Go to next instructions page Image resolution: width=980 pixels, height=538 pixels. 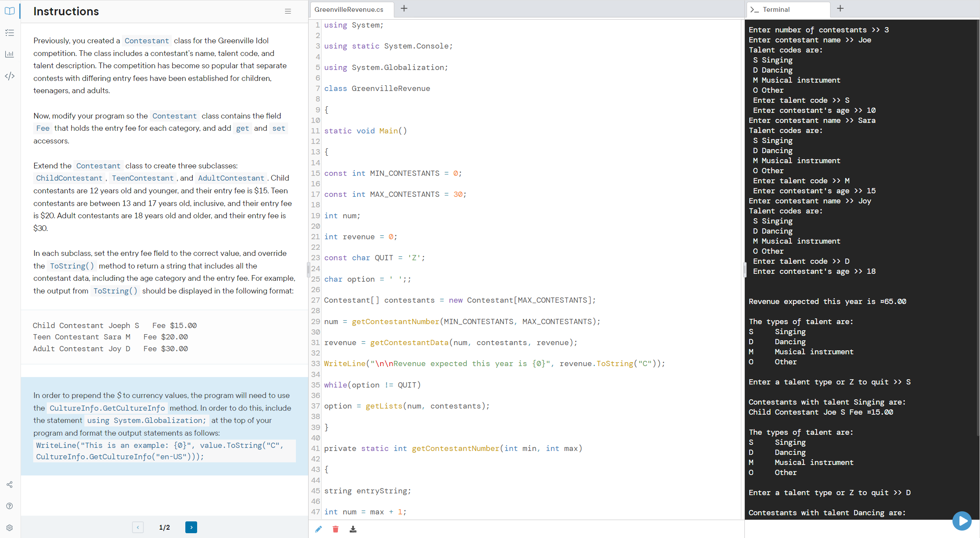click(x=191, y=528)
